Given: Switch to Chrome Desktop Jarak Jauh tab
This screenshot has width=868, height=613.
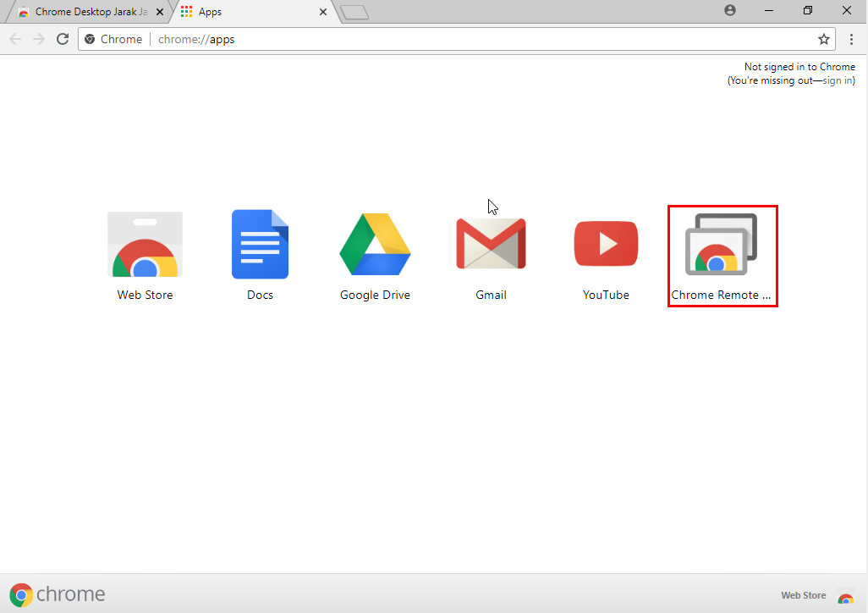Looking at the screenshot, I should [91, 12].
